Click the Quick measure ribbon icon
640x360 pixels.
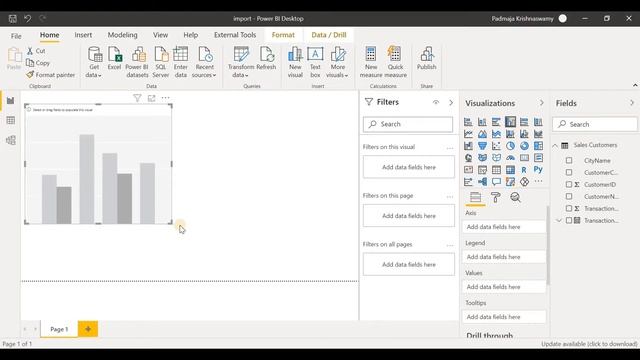pos(395,62)
